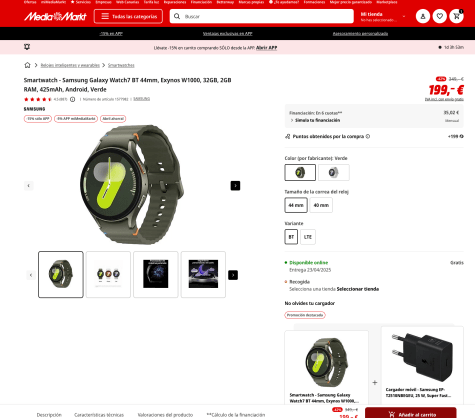
Task: Show previous main product image
Action: pos(29,186)
